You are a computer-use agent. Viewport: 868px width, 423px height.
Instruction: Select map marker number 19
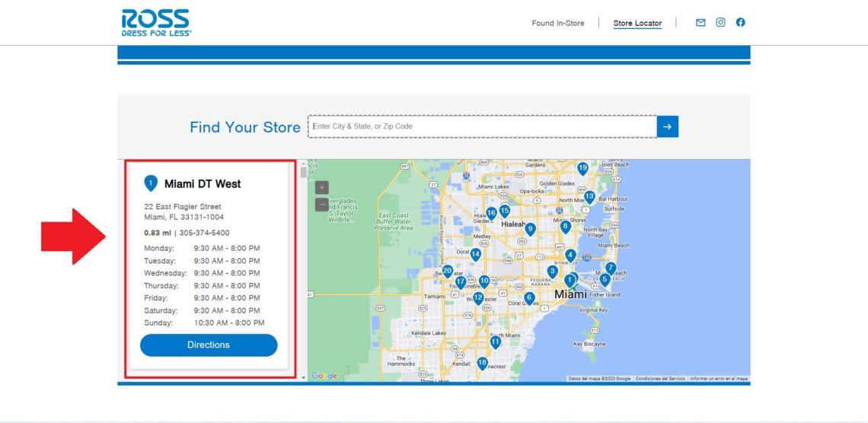[x=582, y=168]
